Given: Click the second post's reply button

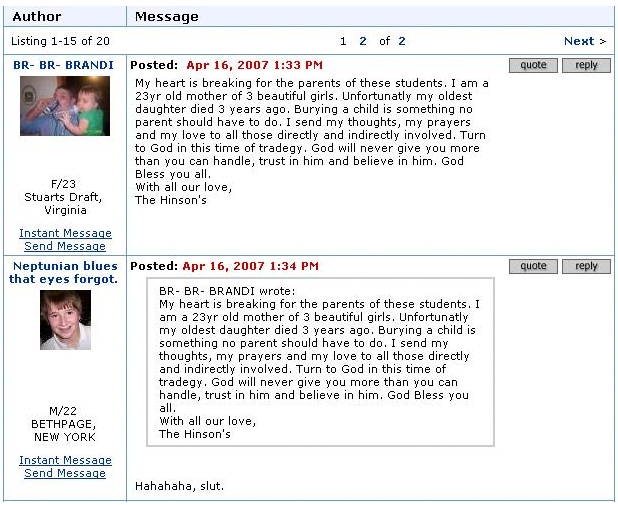Looking at the screenshot, I should tap(586, 266).
